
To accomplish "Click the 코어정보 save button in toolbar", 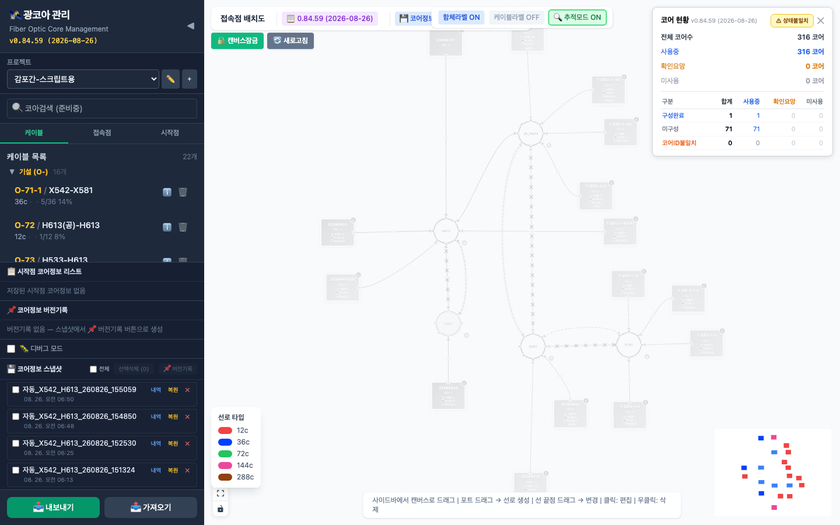I will click(x=415, y=19).
